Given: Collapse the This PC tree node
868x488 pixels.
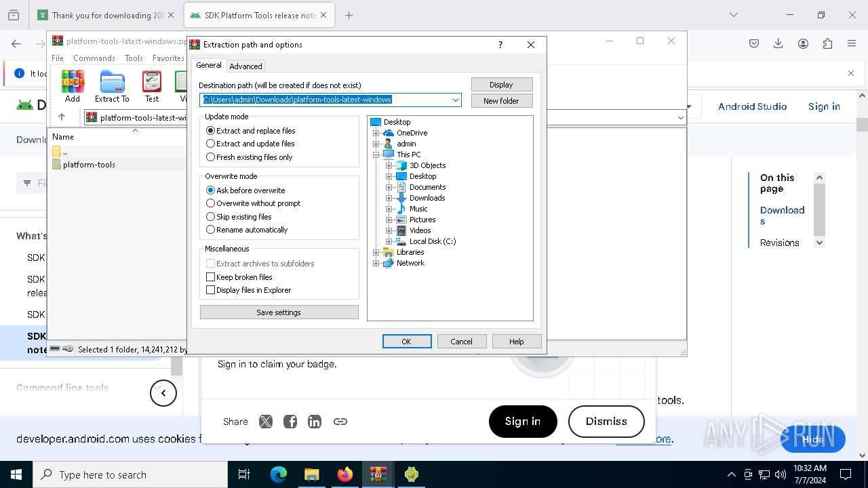Looking at the screenshot, I should 376,155.
